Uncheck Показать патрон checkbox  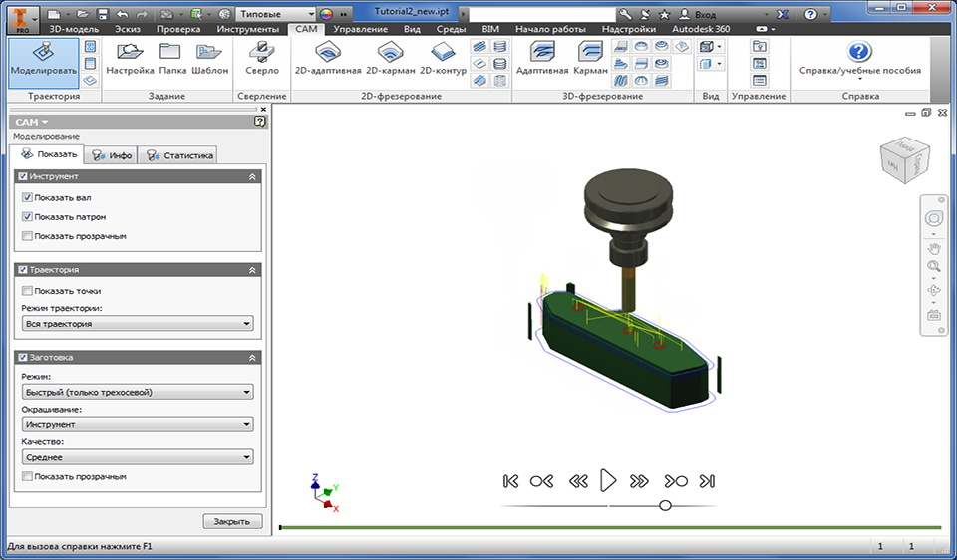coord(27,216)
